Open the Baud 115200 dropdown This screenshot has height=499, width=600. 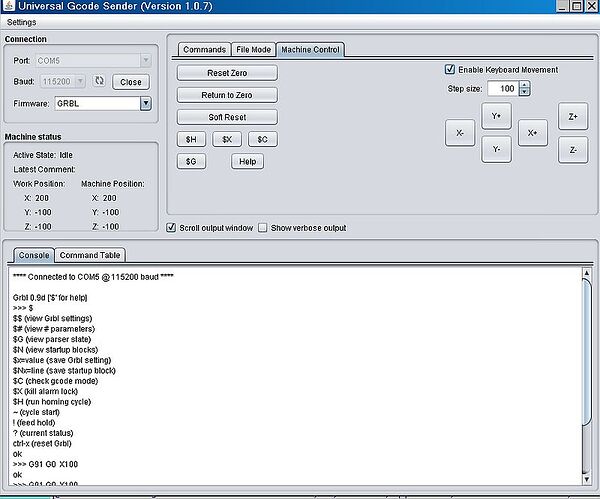(80, 81)
